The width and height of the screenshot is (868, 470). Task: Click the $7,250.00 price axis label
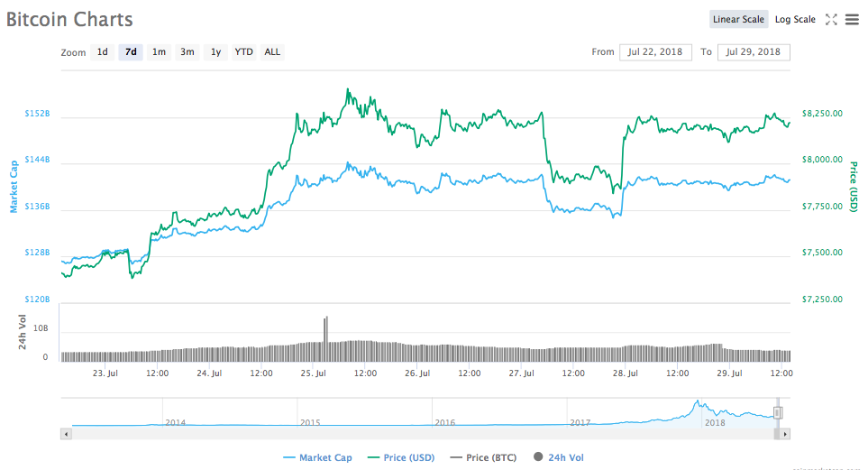click(822, 300)
